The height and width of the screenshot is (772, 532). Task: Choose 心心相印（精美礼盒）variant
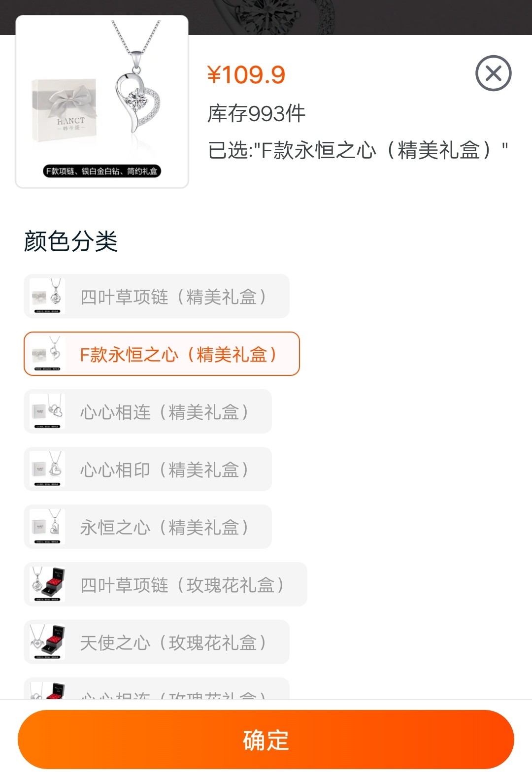pyautogui.click(x=148, y=469)
